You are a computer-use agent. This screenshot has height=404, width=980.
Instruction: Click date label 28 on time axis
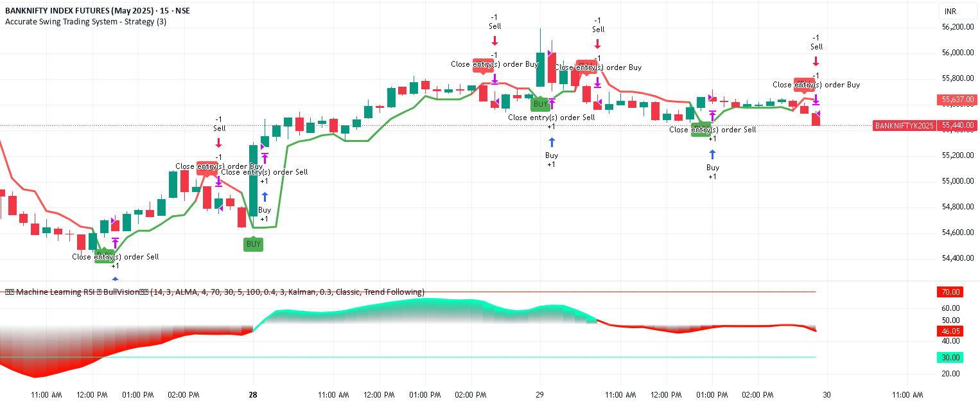[x=253, y=395]
